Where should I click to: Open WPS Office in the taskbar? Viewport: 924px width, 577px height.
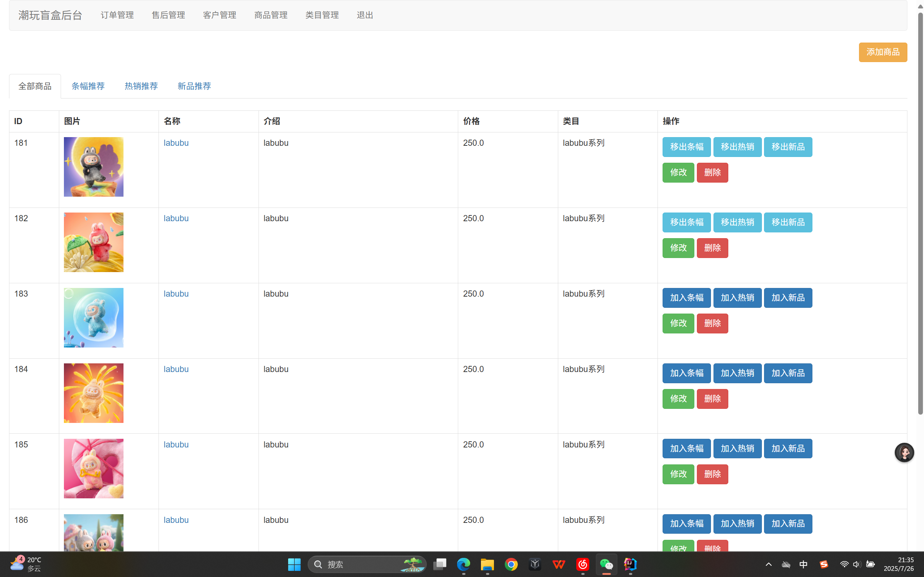click(x=559, y=564)
